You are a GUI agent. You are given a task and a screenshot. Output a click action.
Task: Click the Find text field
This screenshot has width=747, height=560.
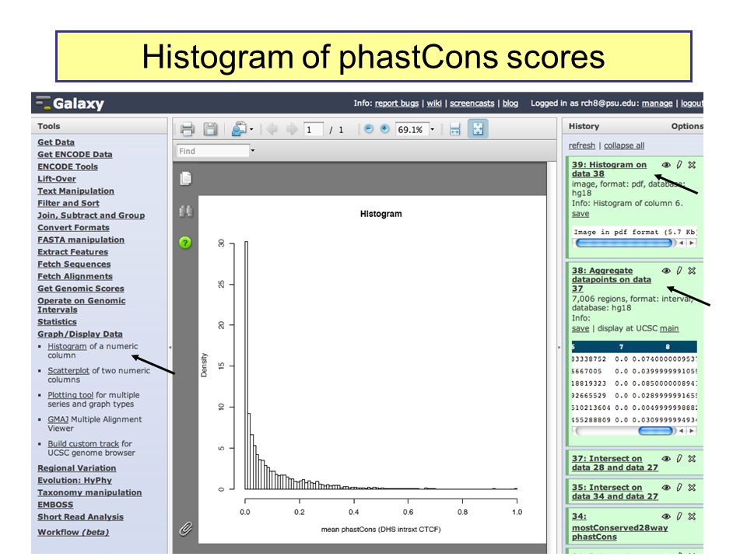click(x=213, y=150)
